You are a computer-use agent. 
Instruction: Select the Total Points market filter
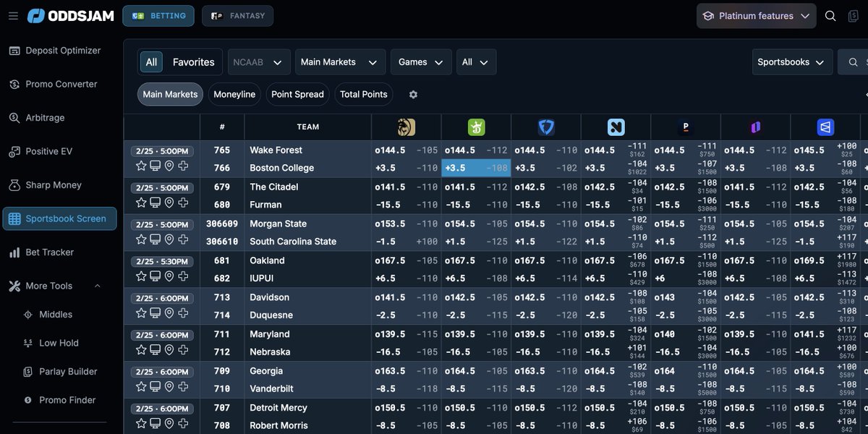click(x=363, y=94)
